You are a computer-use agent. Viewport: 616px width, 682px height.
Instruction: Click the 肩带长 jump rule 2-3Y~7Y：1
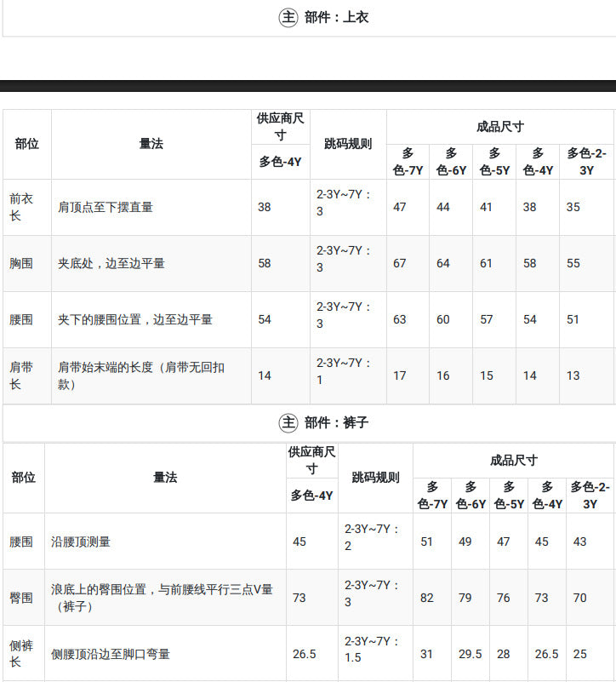tap(344, 371)
